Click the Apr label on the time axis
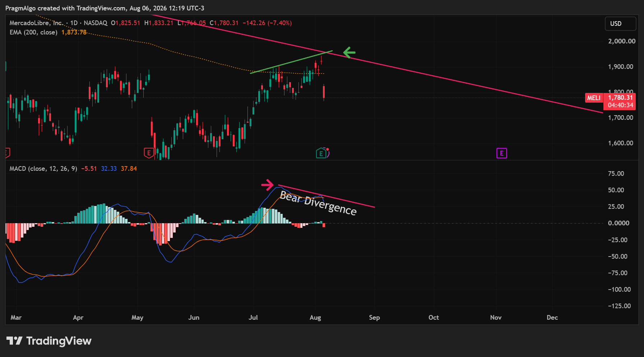 pyautogui.click(x=78, y=318)
